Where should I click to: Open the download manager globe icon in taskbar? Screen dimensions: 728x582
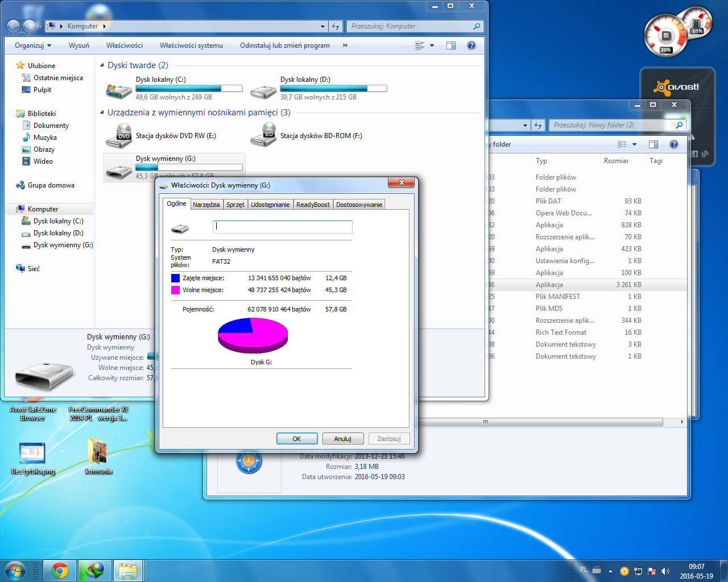pos(94,571)
